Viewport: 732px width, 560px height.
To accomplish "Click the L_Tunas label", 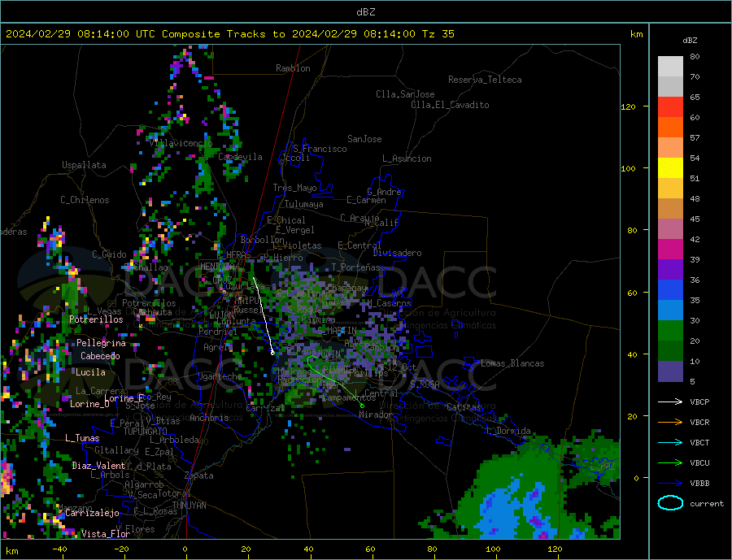I will click(x=82, y=438).
